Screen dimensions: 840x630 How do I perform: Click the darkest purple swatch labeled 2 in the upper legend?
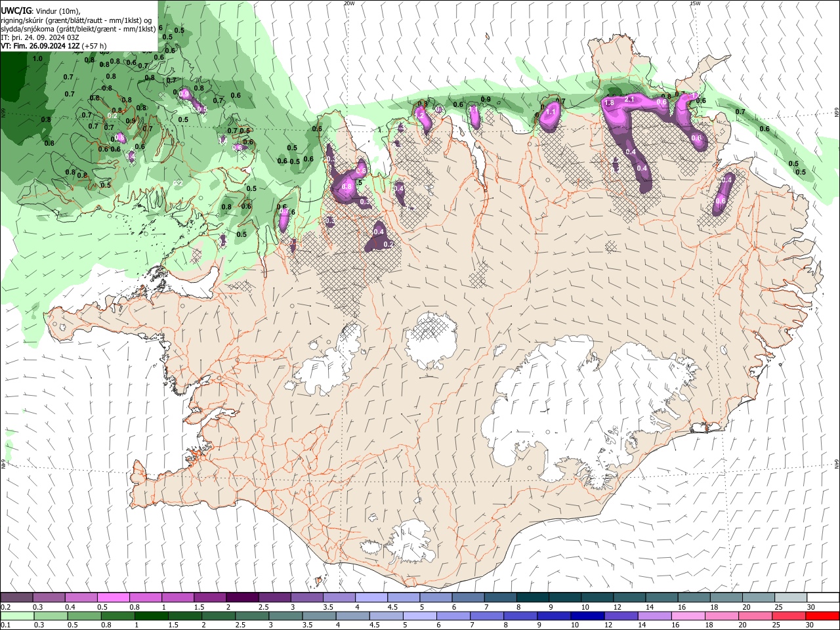click(x=241, y=598)
